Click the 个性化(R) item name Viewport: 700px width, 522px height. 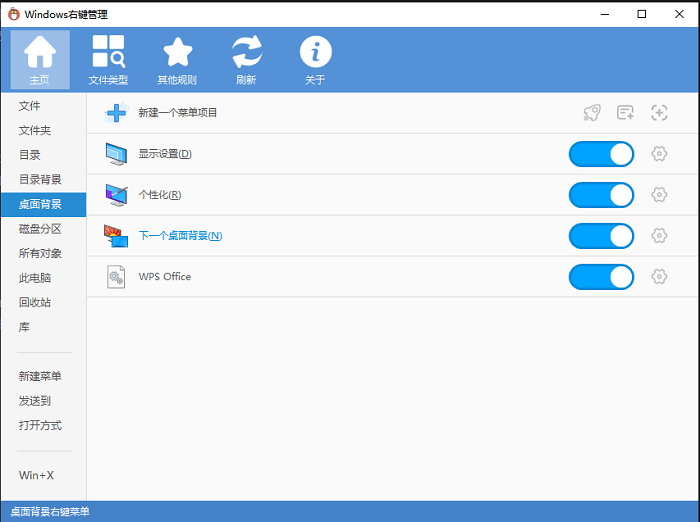pyautogui.click(x=159, y=195)
